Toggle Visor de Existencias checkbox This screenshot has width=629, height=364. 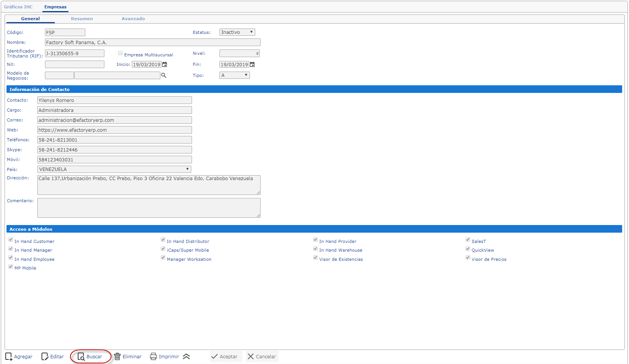point(315,258)
